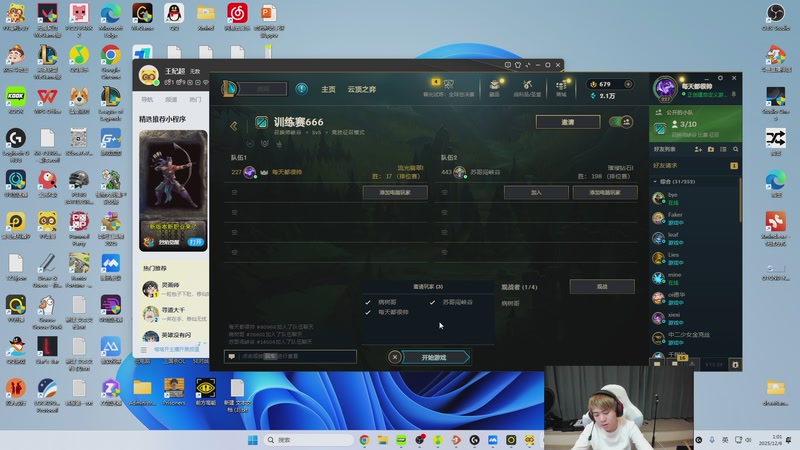This screenshot has height=450, width=800.
Task: Toggle the open party switch beside 邀请
Action: click(621, 122)
